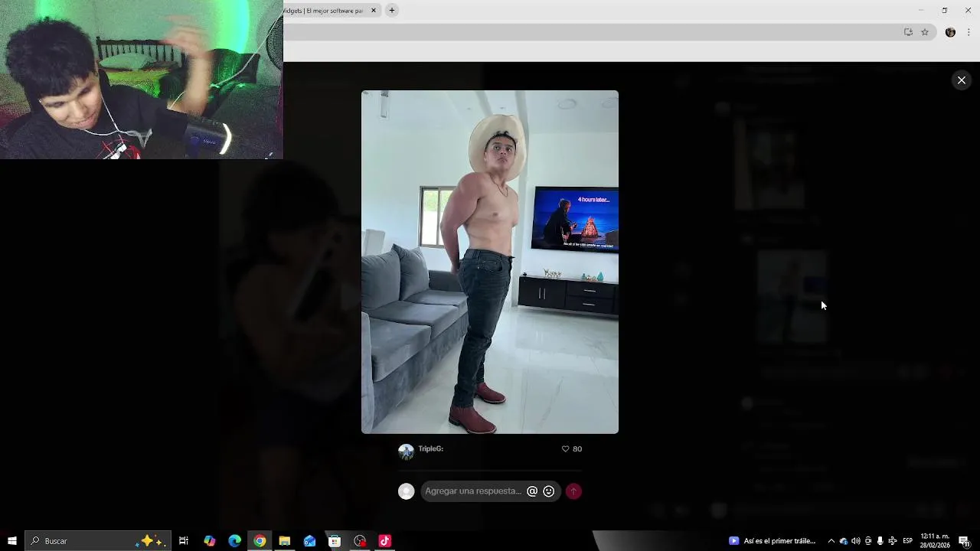Open the Chrome profile avatar
The image size is (980, 551).
coord(950,32)
